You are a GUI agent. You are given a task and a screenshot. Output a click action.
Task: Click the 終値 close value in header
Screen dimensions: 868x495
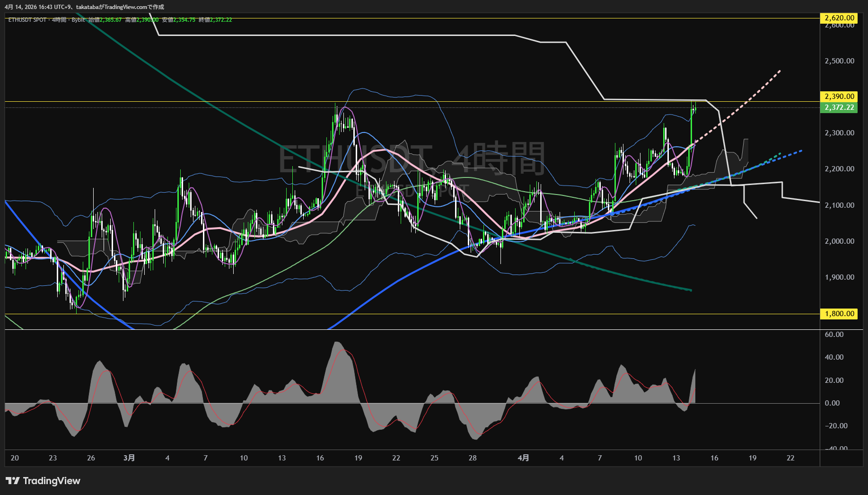point(221,20)
